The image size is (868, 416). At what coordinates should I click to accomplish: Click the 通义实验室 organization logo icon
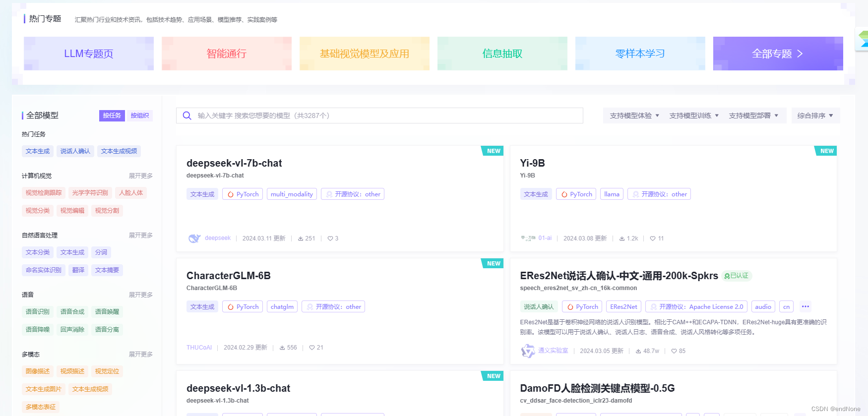(528, 351)
